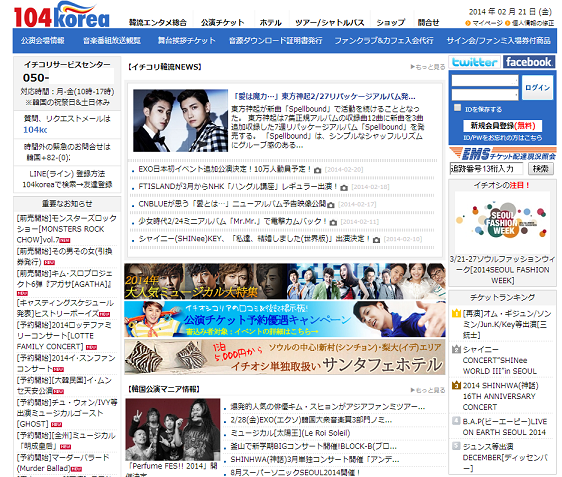Image resolution: width=562 pixels, height=477 pixels.
Task: Open the Facebook badge link
Action: point(529,62)
